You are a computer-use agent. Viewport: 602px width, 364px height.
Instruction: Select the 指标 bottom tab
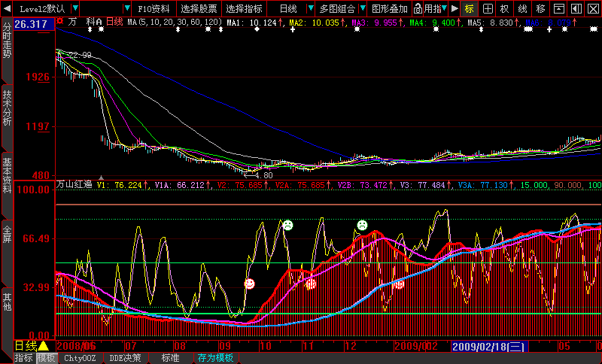click(24, 358)
